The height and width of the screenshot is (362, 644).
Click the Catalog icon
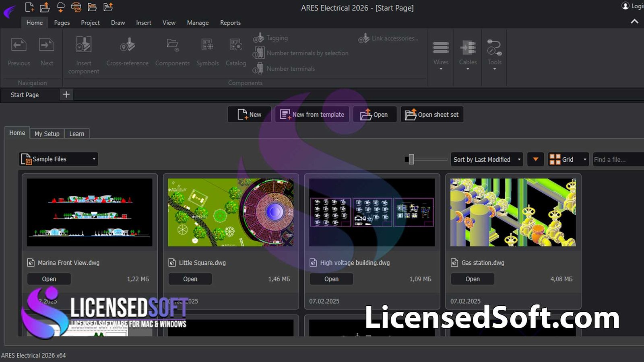[x=235, y=44]
